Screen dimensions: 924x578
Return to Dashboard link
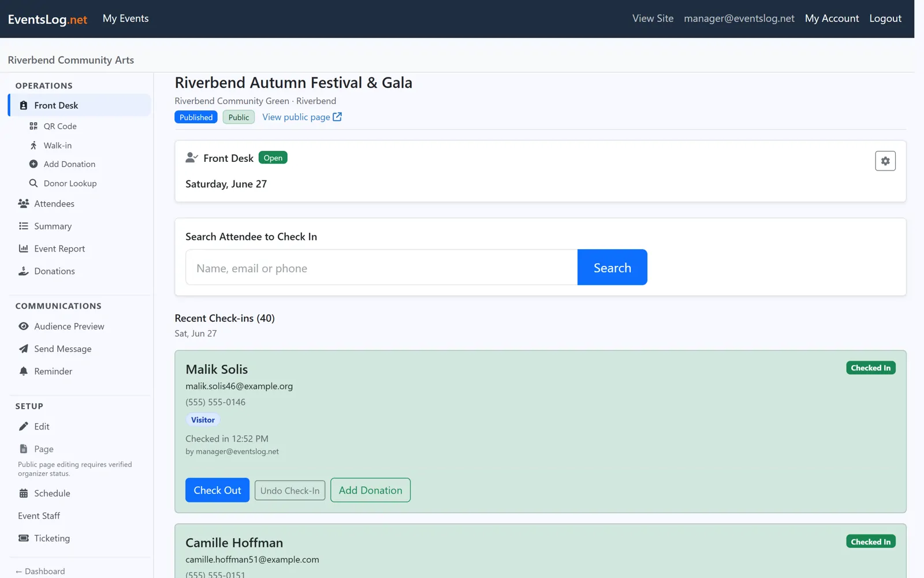point(40,571)
